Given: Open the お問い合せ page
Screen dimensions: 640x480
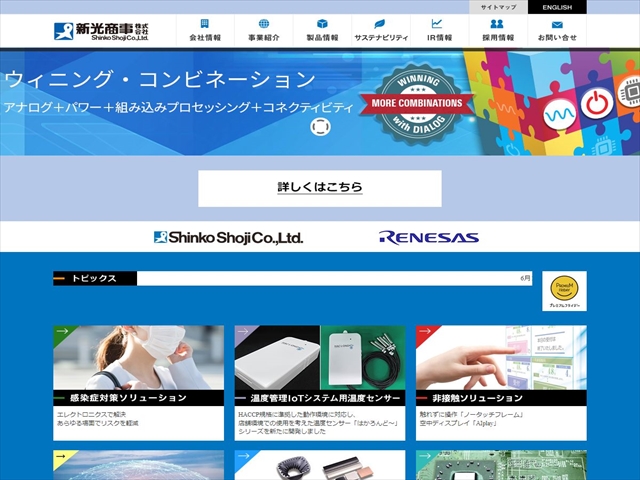Looking at the screenshot, I should click(x=557, y=31).
